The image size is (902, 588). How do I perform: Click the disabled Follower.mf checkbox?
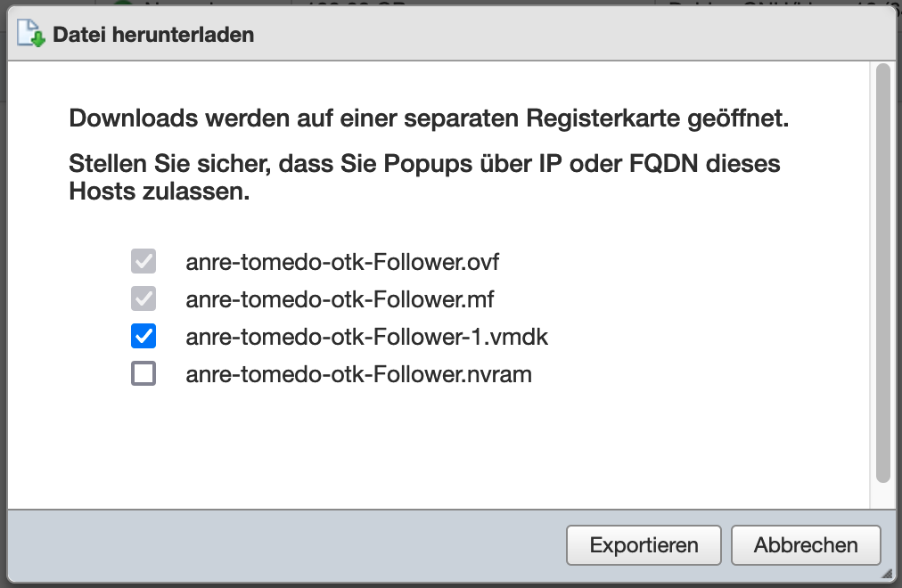coord(143,298)
